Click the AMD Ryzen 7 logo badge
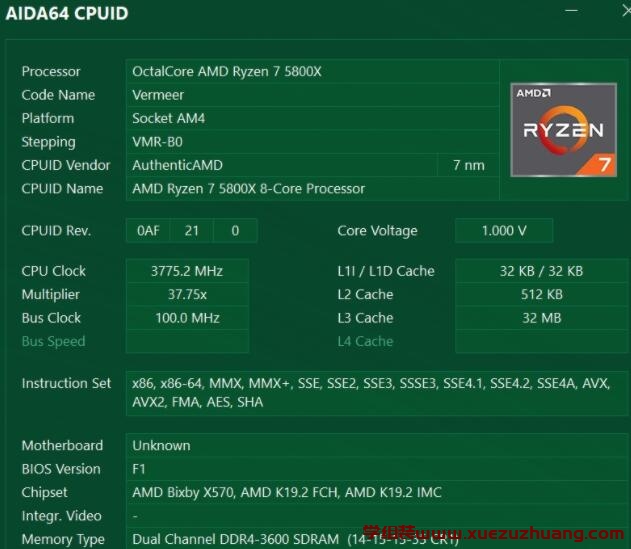 [563, 130]
